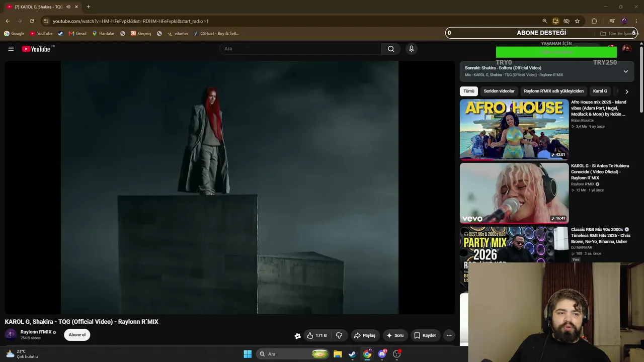Open site information icon in the address bar
This screenshot has width=644, height=362.
point(46,21)
